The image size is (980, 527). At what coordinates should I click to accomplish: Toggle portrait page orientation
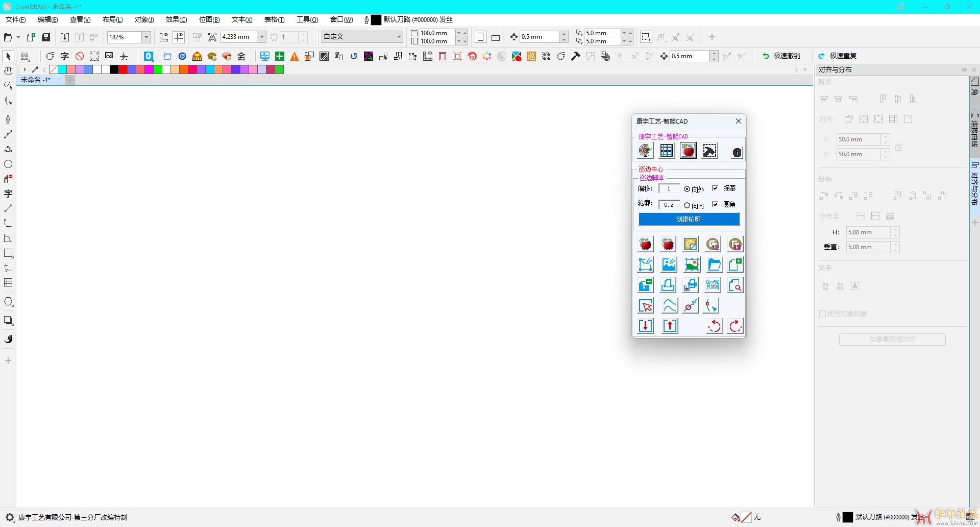click(x=480, y=37)
